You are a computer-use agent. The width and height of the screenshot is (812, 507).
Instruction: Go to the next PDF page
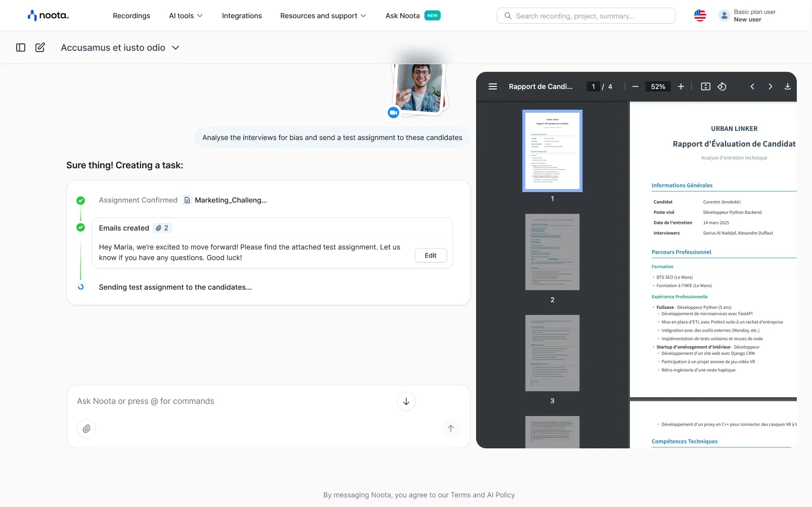coord(770,86)
